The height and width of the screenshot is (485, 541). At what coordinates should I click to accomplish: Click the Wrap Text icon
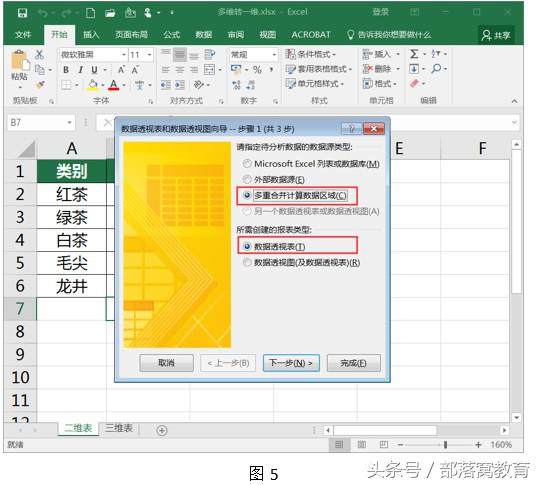click(x=209, y=54)
